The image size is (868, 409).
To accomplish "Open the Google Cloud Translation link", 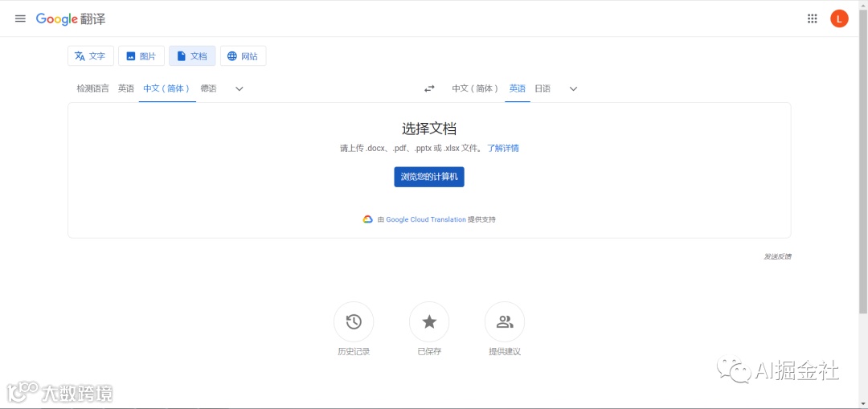I will click(x=426, y=219).
